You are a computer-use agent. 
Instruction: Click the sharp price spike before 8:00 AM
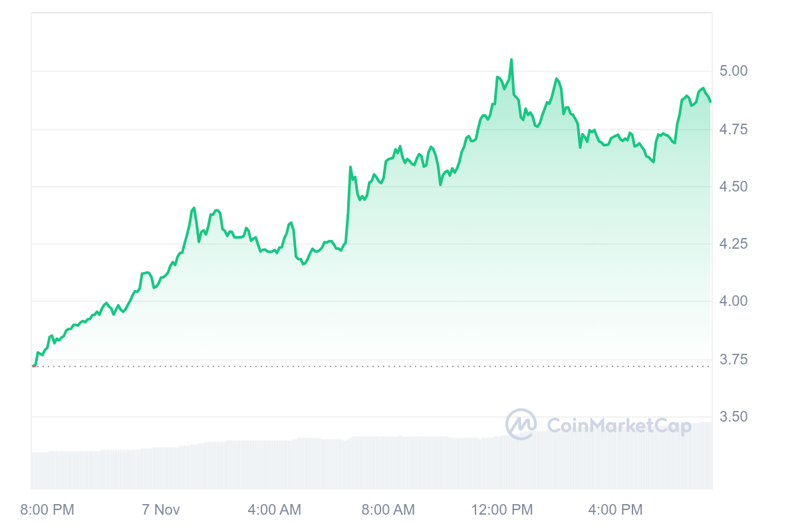pyautogui.click(x=350, y=168)
